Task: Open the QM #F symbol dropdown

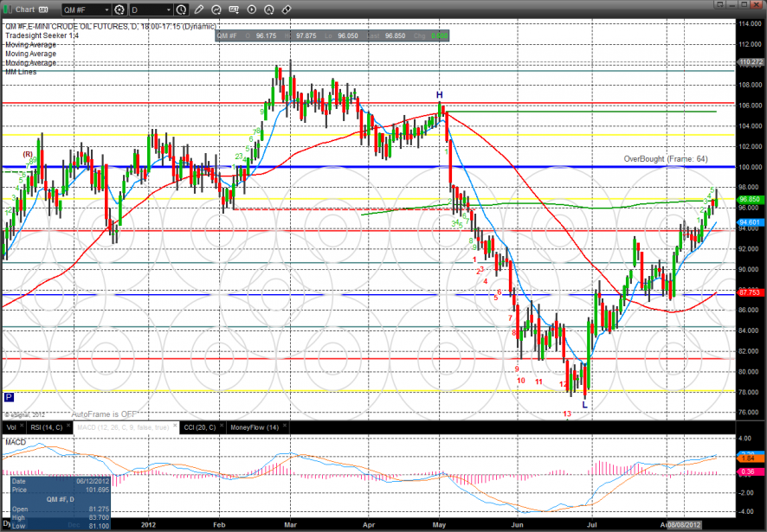Action: point(83,10)
